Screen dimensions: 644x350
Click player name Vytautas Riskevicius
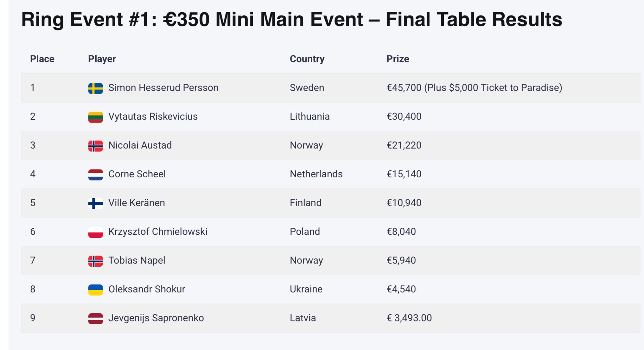pyautogui.click(x=153, y=116)
